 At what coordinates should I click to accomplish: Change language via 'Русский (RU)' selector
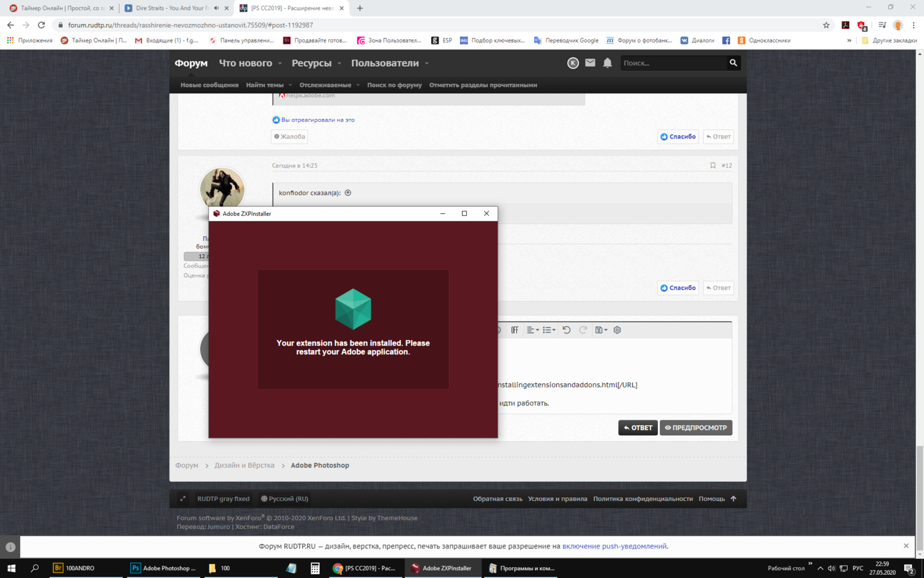point(285,499)
